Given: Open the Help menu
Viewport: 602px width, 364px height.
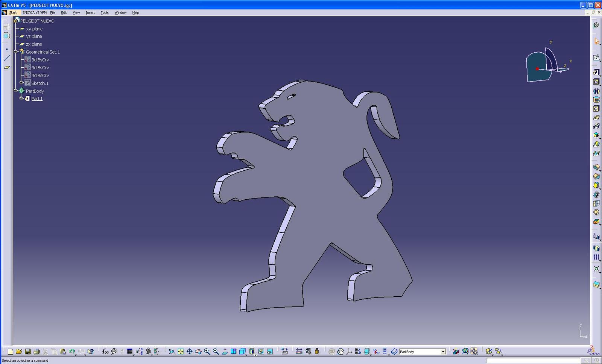Looking at the screenshot, I should [x=135, y=12].
